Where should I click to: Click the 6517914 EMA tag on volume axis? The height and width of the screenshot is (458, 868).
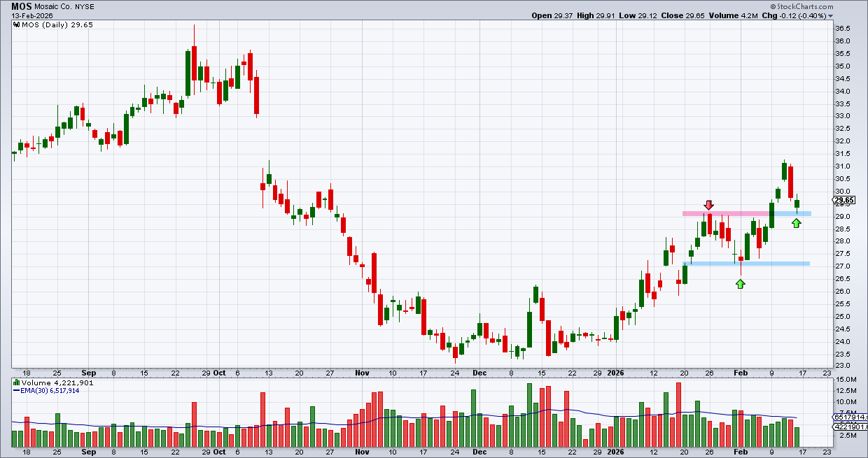pyautogui.click(x=849, y=417)
